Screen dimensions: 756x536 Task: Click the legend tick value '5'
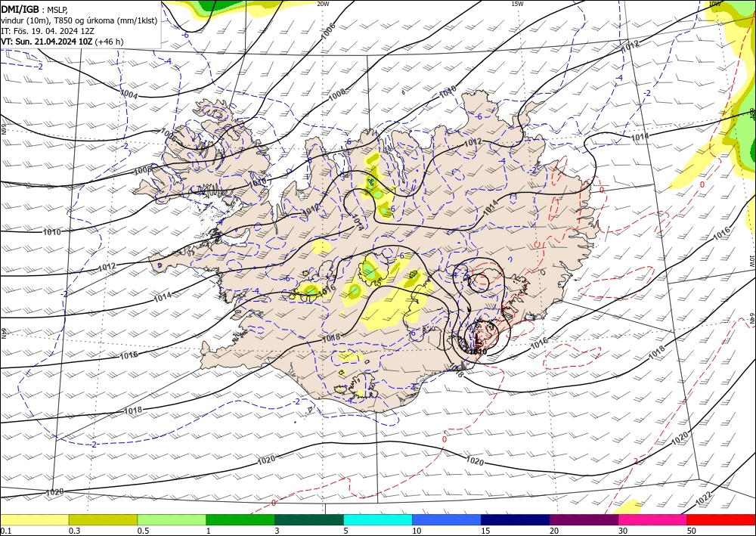345,531
